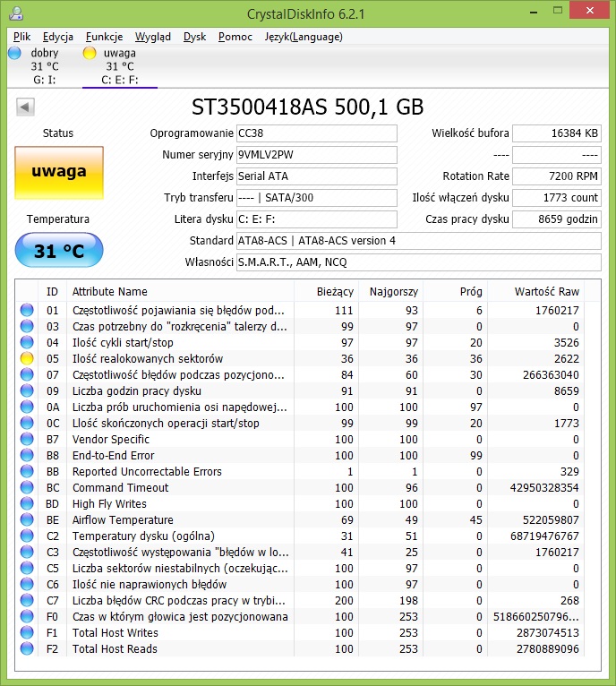616x686 pixels.
Task: Click the status orb for attribute 04
Action: click(27, 342)
